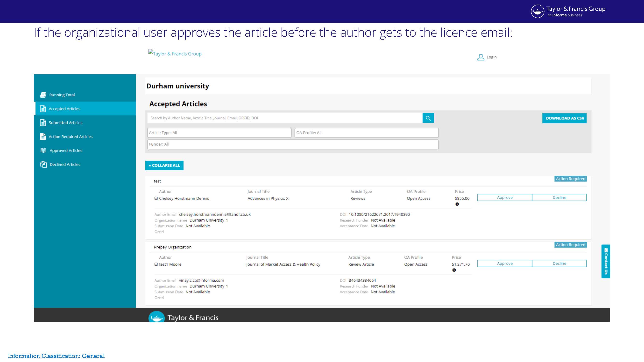Click the $855.00 price value

(x=462, y=198)
